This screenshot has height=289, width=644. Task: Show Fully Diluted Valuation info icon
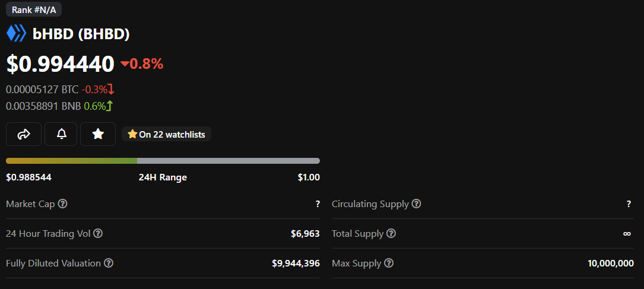point(109,263)
